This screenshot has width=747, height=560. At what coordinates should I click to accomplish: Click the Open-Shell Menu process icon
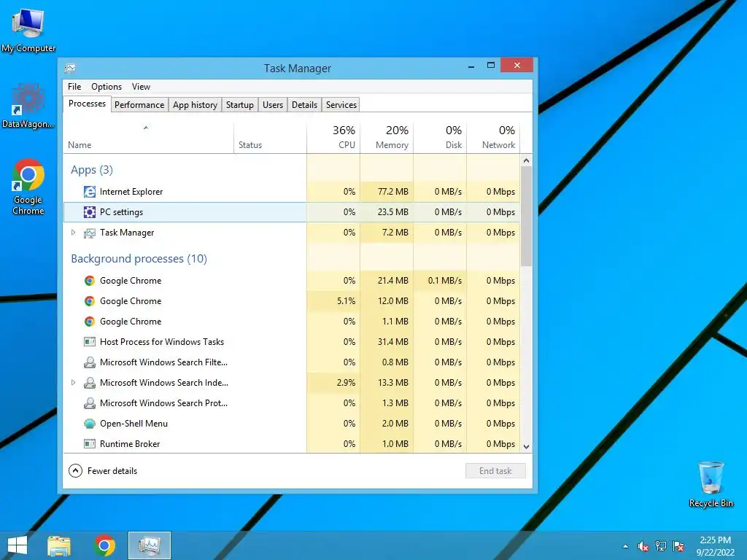coord(90,424)
